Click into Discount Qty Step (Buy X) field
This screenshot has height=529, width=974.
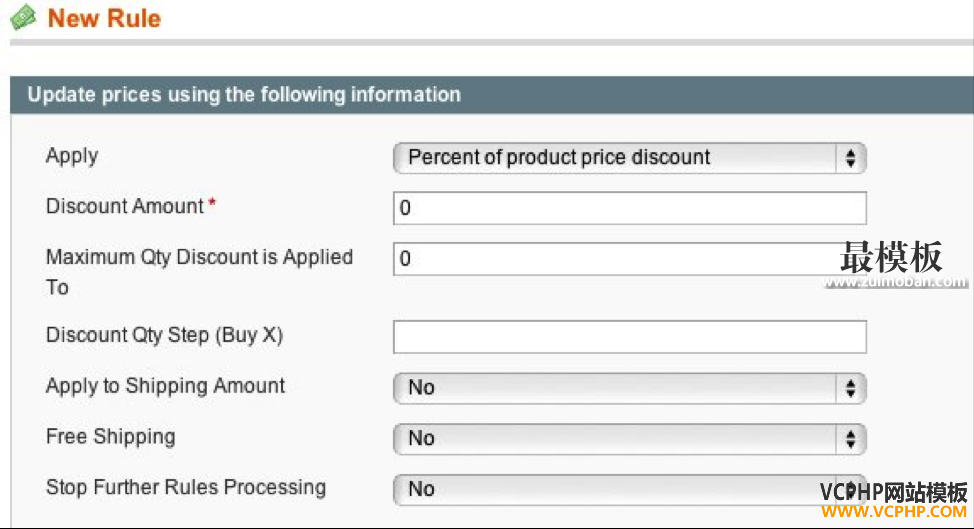point(629,337)
